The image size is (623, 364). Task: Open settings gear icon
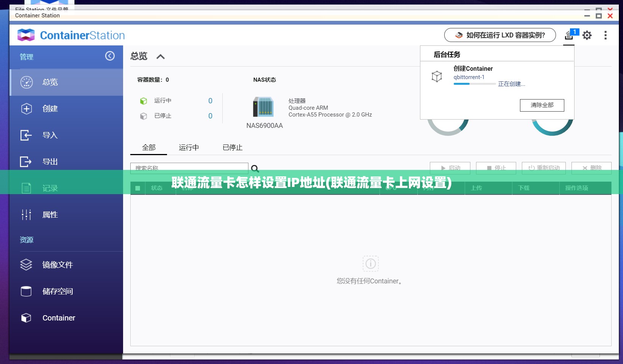tap(587, 35)
